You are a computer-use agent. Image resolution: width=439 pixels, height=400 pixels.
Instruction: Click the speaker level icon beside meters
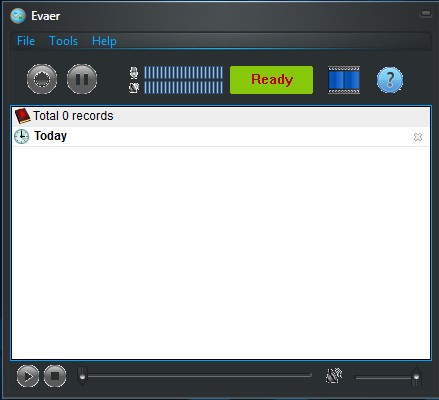134,88
